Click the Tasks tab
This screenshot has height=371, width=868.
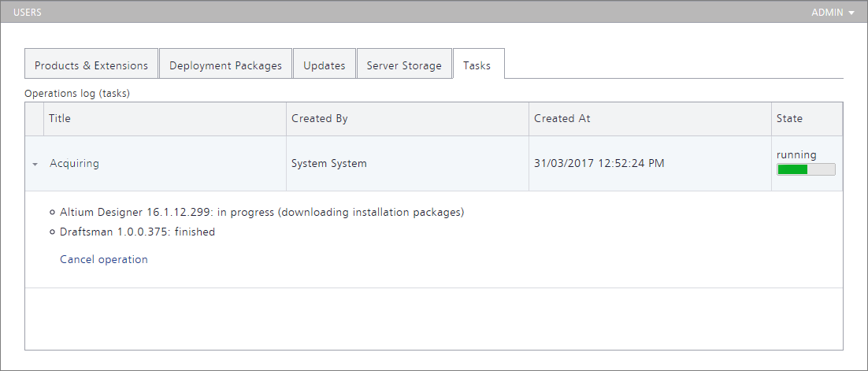coord(477,65)
